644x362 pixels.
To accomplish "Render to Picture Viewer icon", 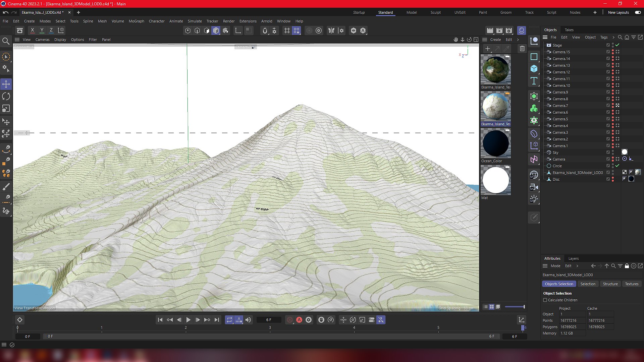I will pyautogui.click(x=499, y=31).
